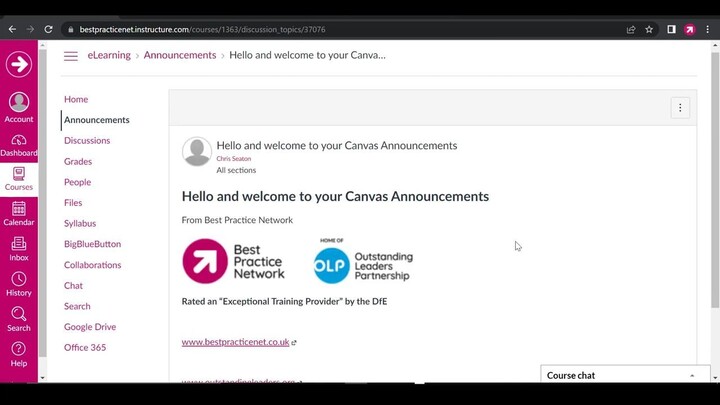Click the Outstanding Leaders Partnership logo

(363, 261)
